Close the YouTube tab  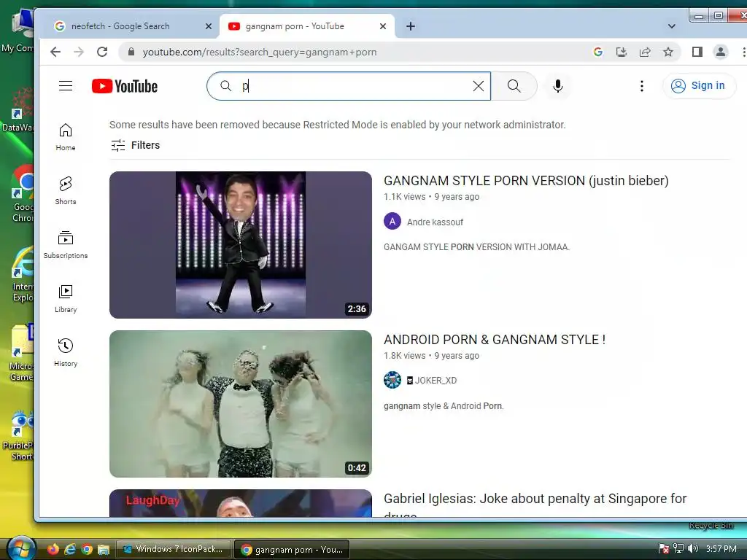382,26
